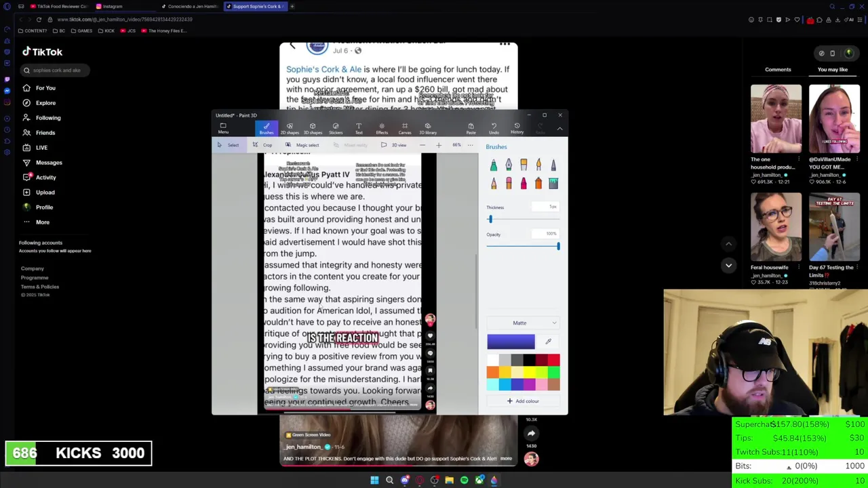
Task: Switch to the You may like tab
Action: point(832,69)
